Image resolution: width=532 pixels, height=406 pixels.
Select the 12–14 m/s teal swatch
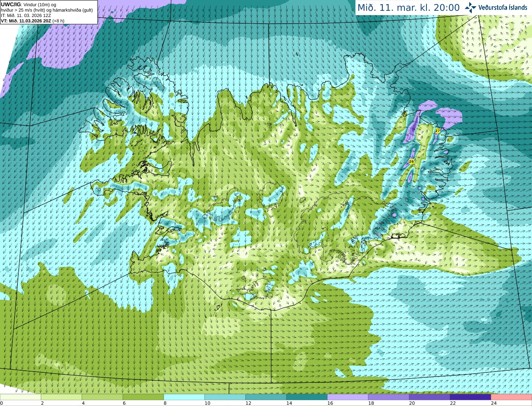[266, 397]
